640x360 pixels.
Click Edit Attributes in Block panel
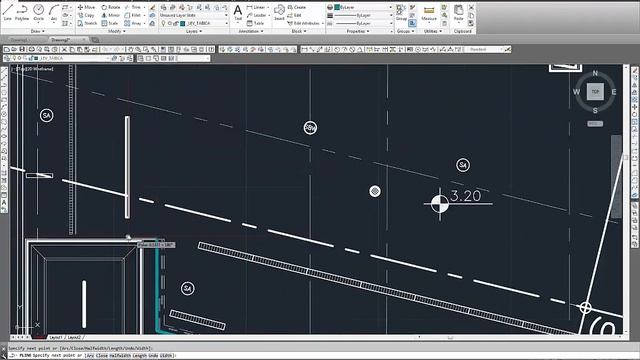(304, 23)
